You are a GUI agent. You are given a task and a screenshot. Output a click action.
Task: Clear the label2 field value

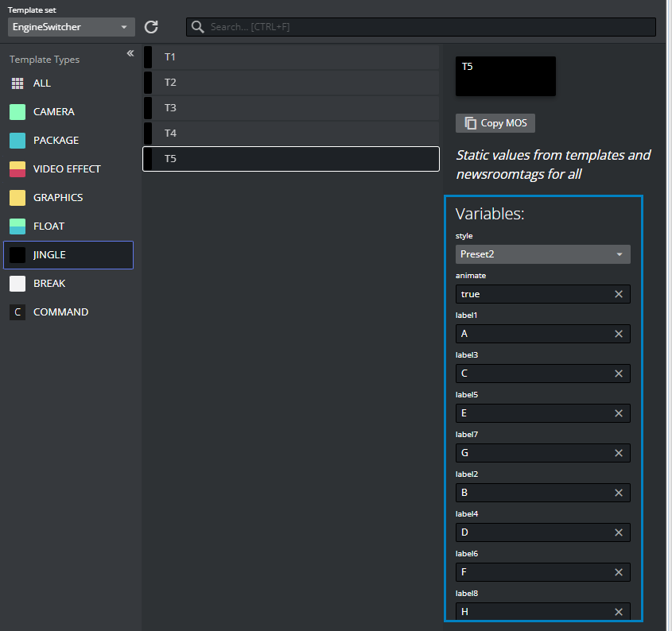pyautogui.click(x=619, y=493)
